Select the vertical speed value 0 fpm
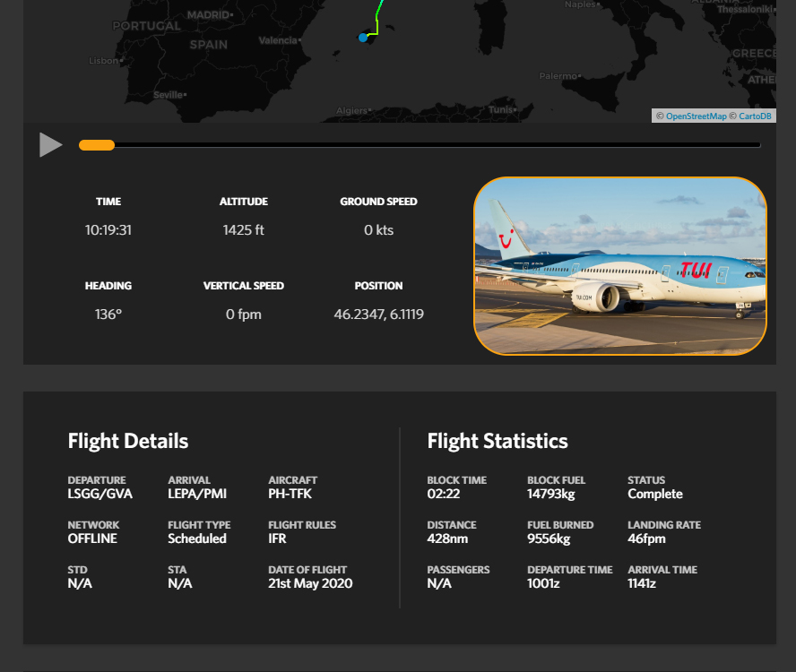This screenshot has width=796, height=672. coord(243,314)
